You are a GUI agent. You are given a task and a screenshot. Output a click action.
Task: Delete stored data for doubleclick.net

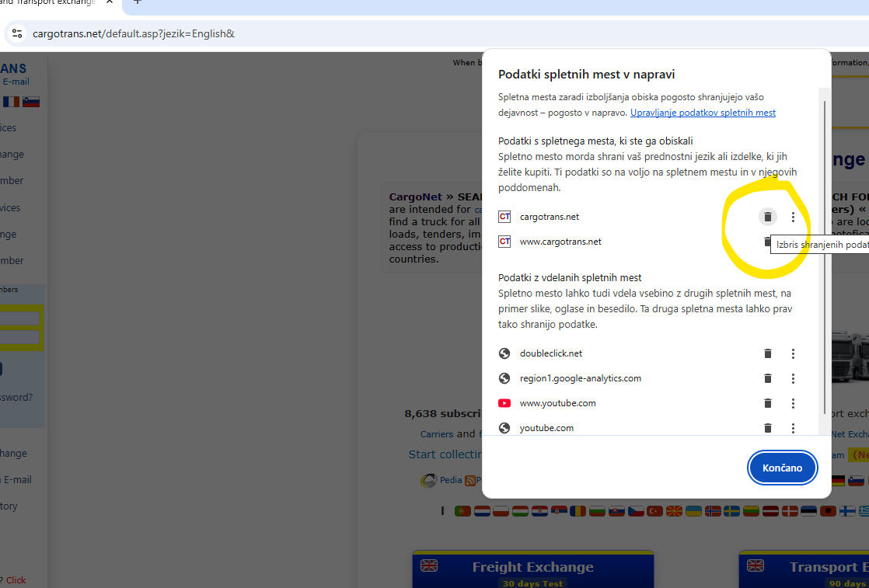(767, 353)
